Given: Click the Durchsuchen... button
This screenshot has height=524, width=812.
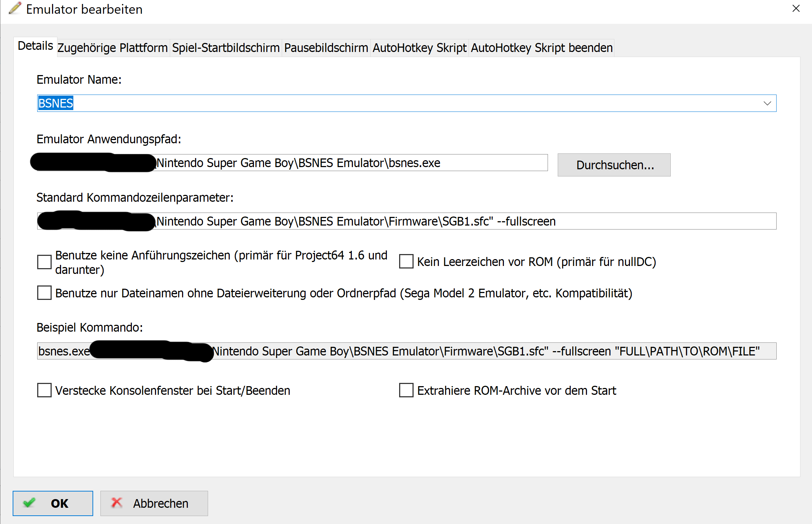Looking at the screenshot, I should [614, 165].
